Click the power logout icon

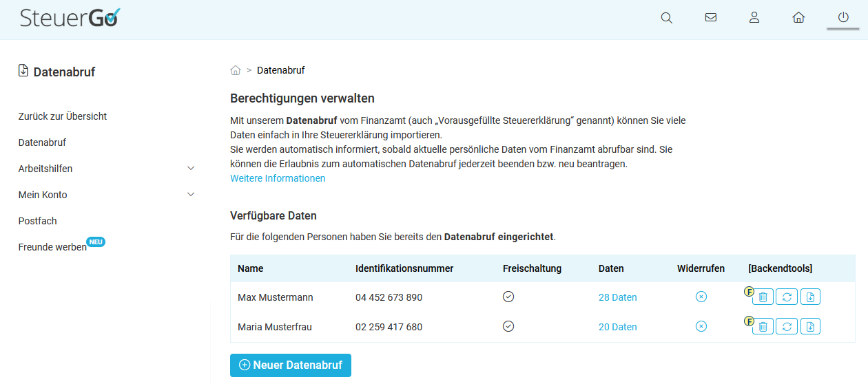843,18
